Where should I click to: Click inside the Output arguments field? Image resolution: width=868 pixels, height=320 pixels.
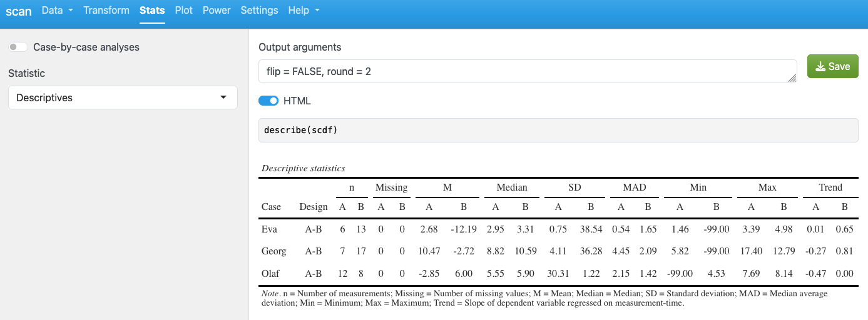pyautogui.click(x=528, y=71)
